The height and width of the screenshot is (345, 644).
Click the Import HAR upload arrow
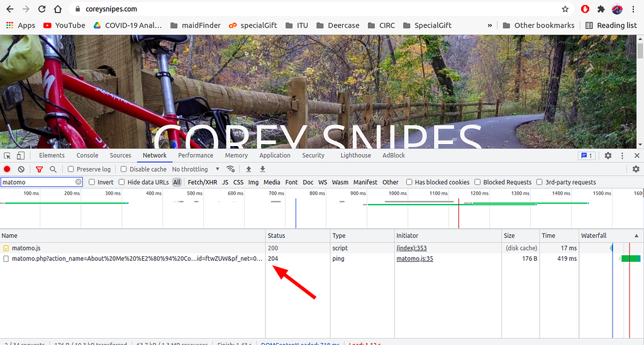(x=248, y=169)
